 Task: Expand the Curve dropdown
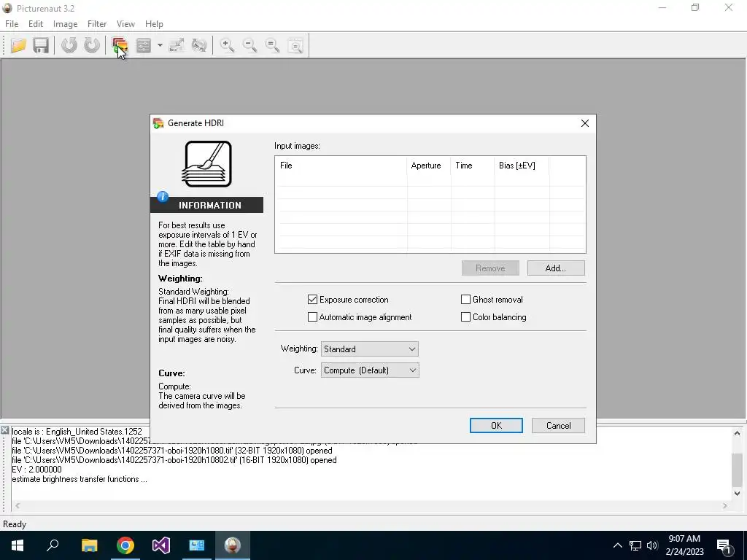[370, 370]
